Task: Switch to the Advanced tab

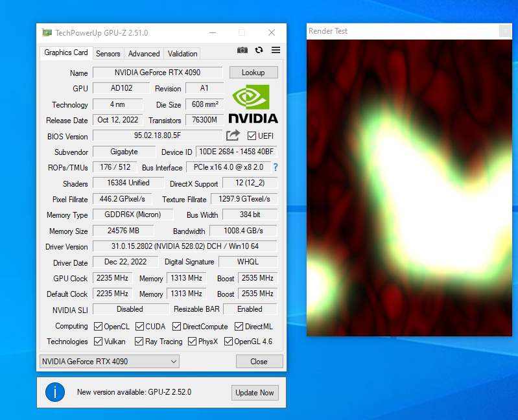Action: [x=144, y=54]
